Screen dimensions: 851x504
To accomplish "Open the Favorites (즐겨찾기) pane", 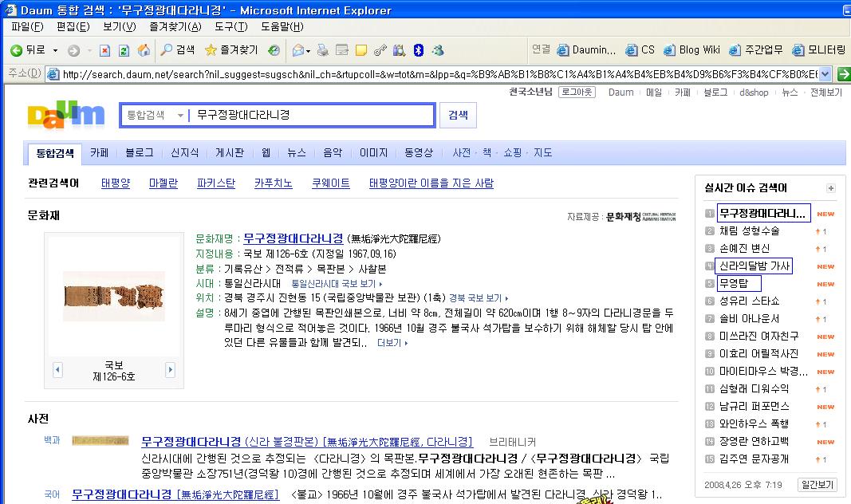I will 230,50.
